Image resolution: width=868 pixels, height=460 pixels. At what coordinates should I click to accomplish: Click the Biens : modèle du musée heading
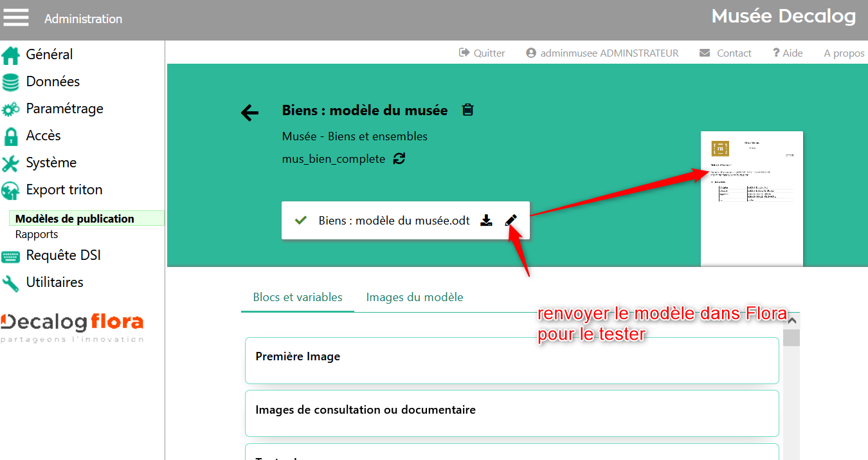coord(365,110)
